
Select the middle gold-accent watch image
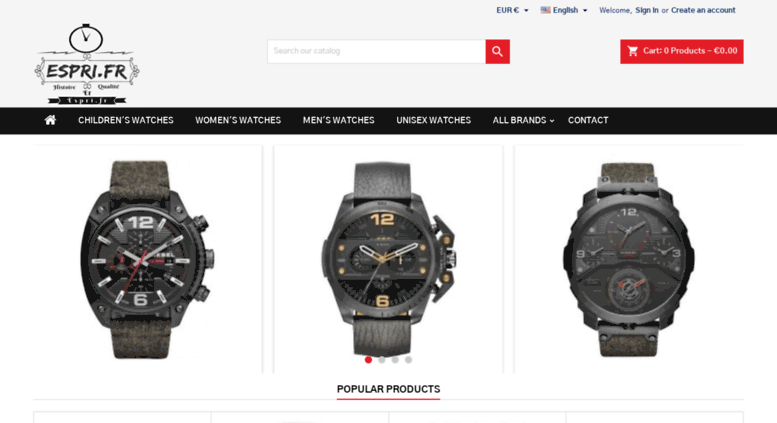coord(388,258)
